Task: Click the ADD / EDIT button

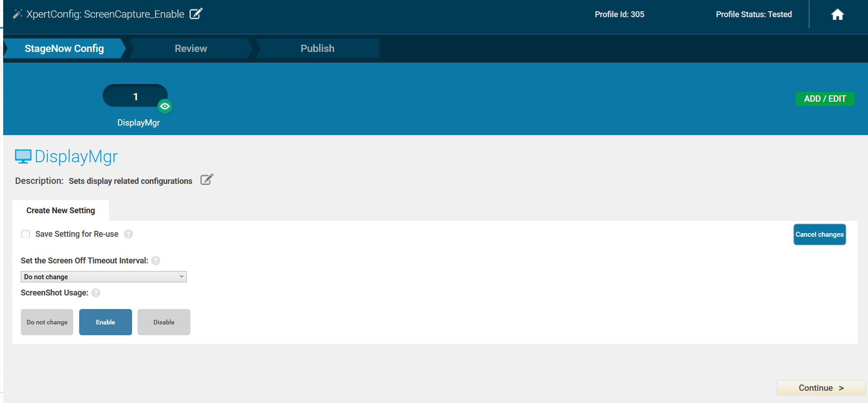Action: [825, 98]
